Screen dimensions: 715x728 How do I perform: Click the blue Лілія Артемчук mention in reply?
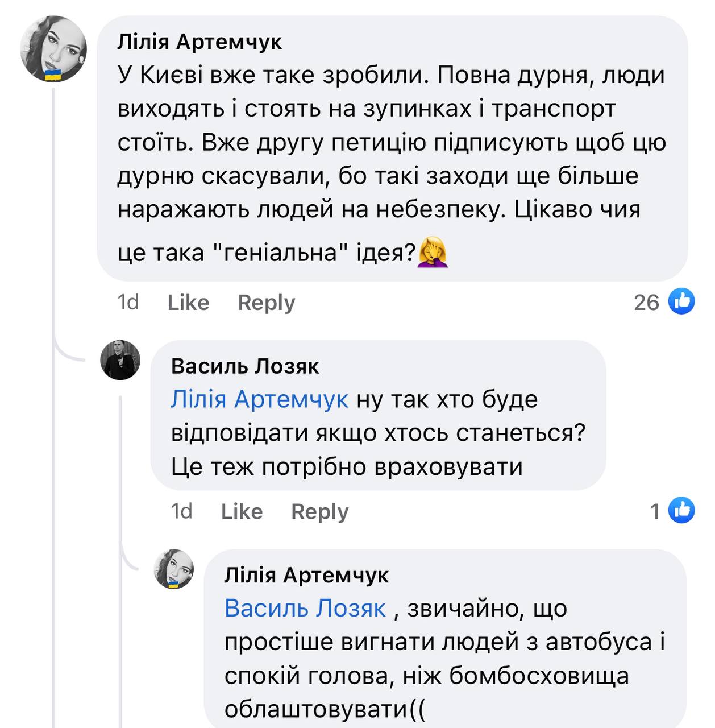pyautogui.click(x=259, y=399)
